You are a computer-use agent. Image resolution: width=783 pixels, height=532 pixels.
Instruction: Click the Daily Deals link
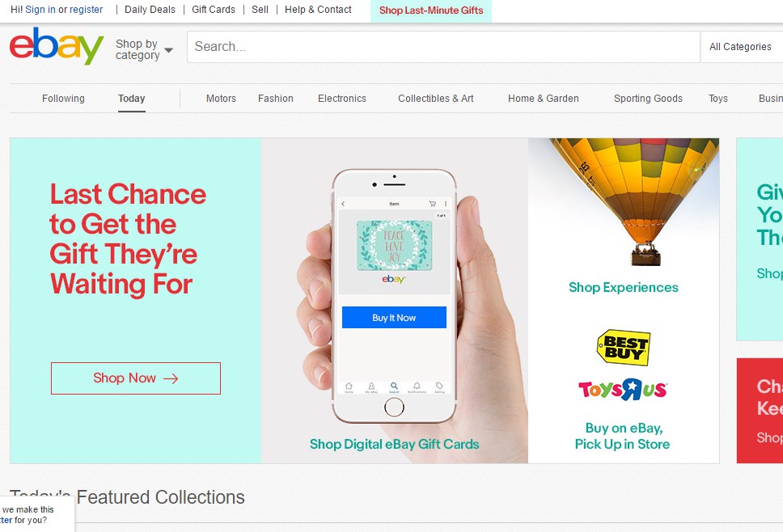pos(150,10)
